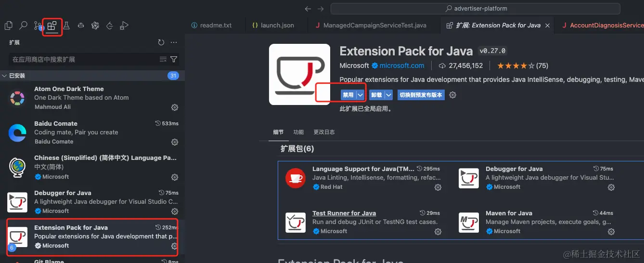
Task: Open gear for Language Support for Java card
Action: click(438, 187)
